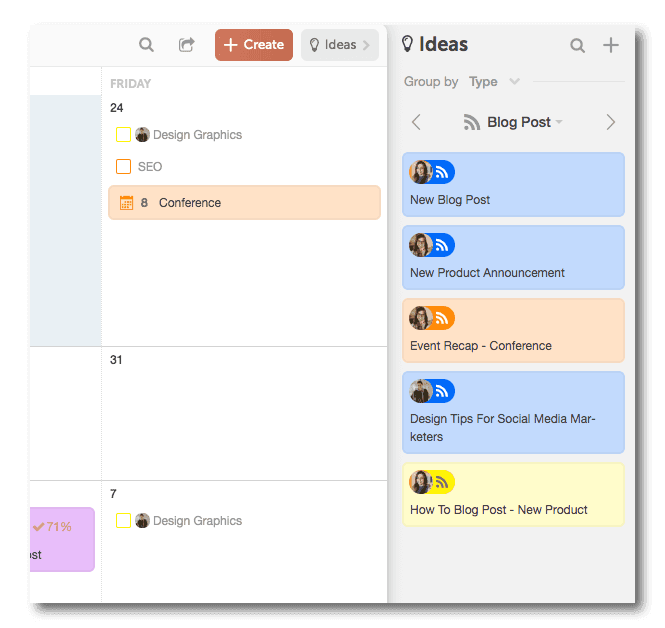The image size is (665, 628).
Task: Check the Design Graphics task on the 7th
Action: point(124,521)
